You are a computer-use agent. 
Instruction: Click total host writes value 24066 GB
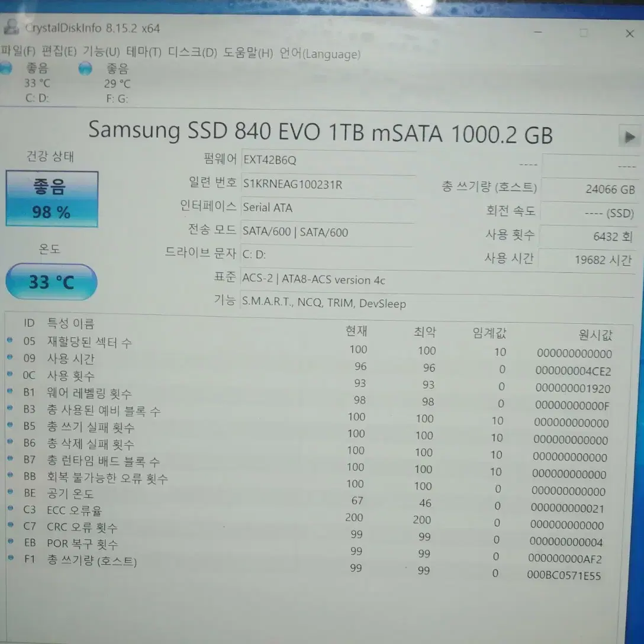(x=590, y=189)
